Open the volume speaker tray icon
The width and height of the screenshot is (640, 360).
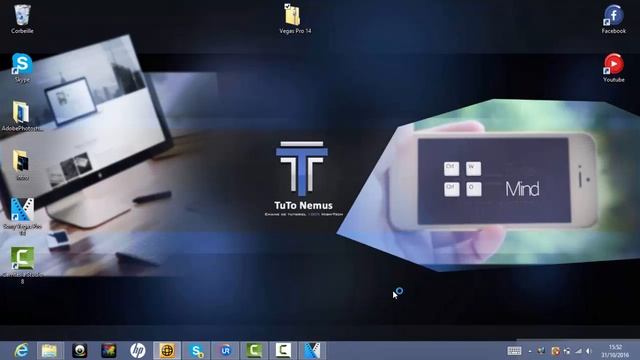[589, 351]
